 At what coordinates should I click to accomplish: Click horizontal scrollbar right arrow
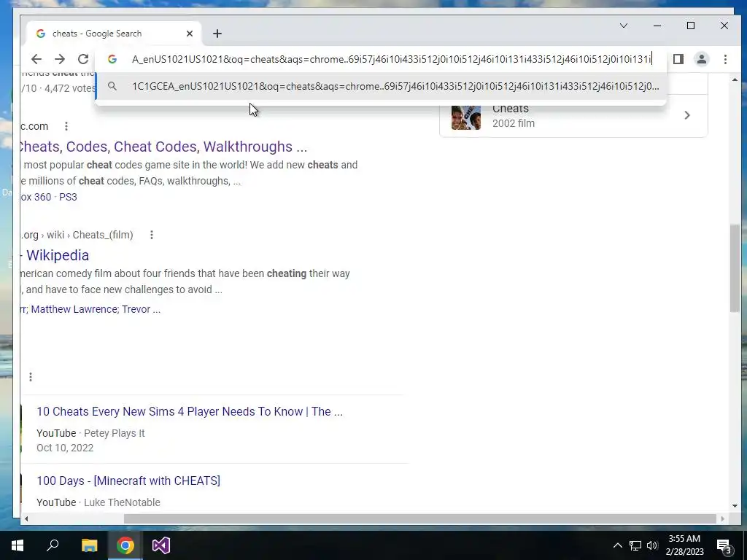723,518
